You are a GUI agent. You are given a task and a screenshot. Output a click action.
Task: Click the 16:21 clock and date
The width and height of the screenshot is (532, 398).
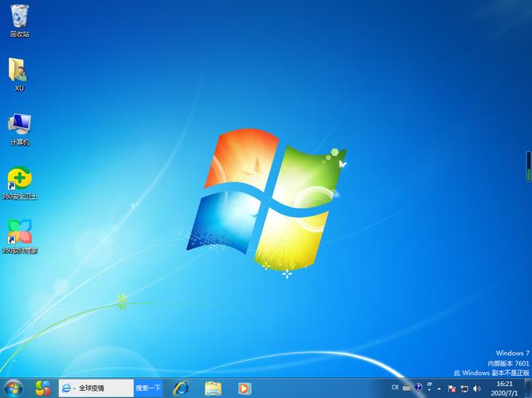tap(503, 388)
